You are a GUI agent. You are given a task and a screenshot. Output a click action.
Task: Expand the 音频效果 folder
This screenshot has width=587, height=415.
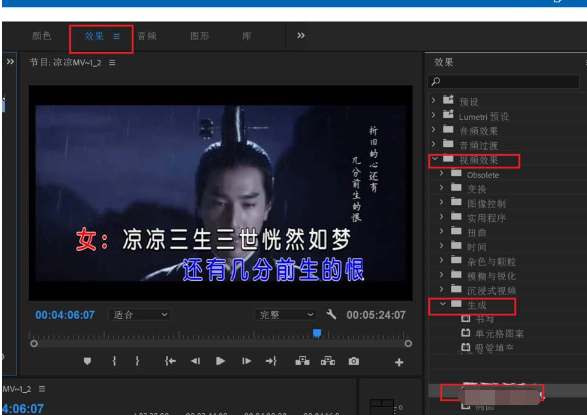[434, 129]
